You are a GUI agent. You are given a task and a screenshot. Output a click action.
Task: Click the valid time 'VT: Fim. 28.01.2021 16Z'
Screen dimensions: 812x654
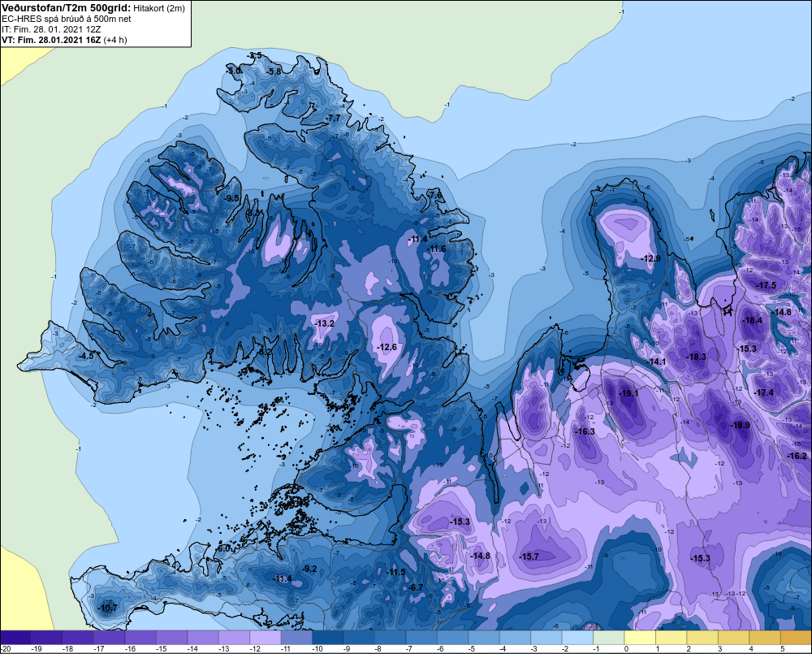(51, 40)
